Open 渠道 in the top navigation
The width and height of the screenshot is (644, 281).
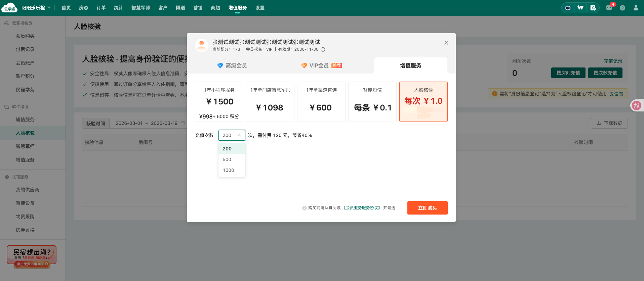180,8
